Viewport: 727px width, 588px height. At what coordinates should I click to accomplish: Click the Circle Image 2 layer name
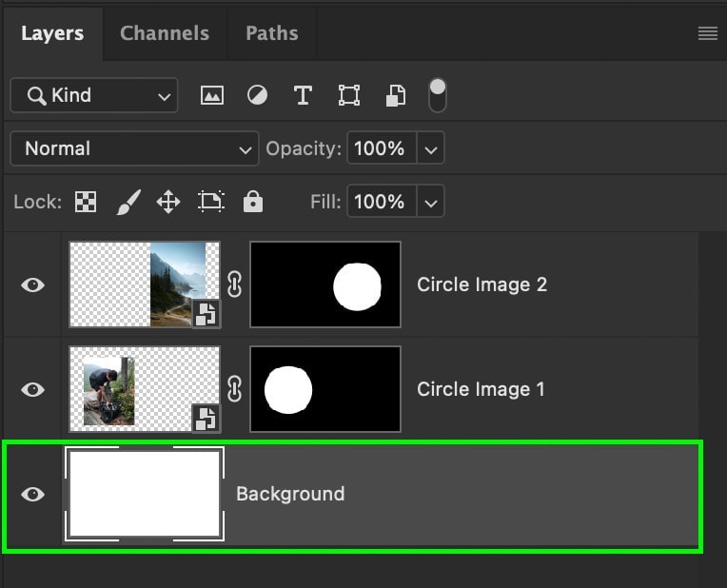click(x=481, y=284)
